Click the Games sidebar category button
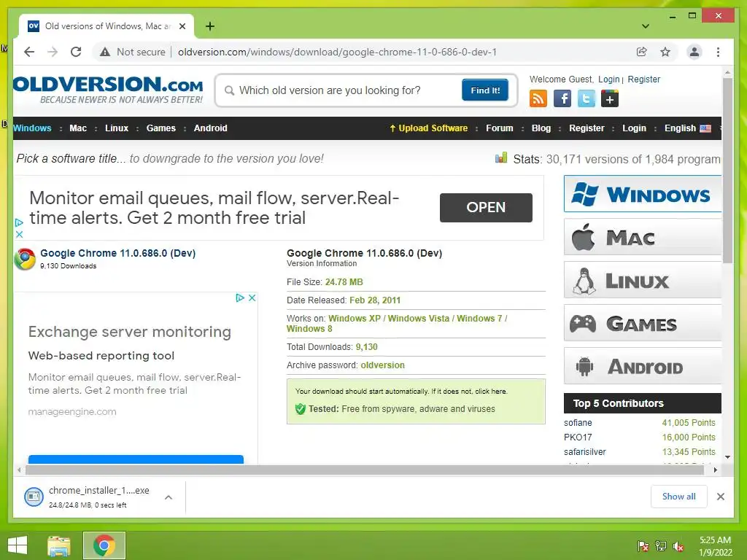The height and width of the screenshot is (560, 747). [x=643, y=323]
